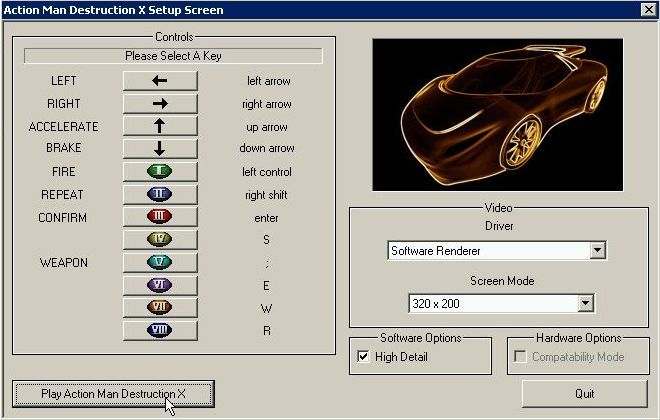Click the CONFIRM label

(62, 218)
